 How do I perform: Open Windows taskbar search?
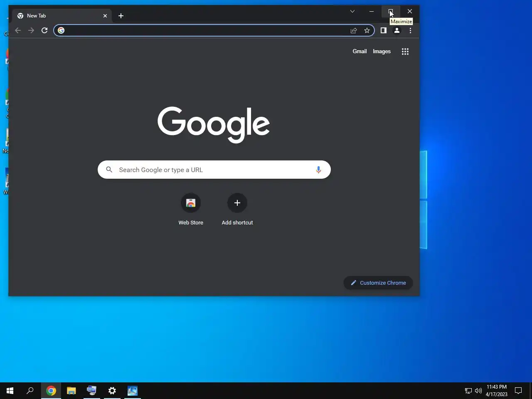[30, 391]
